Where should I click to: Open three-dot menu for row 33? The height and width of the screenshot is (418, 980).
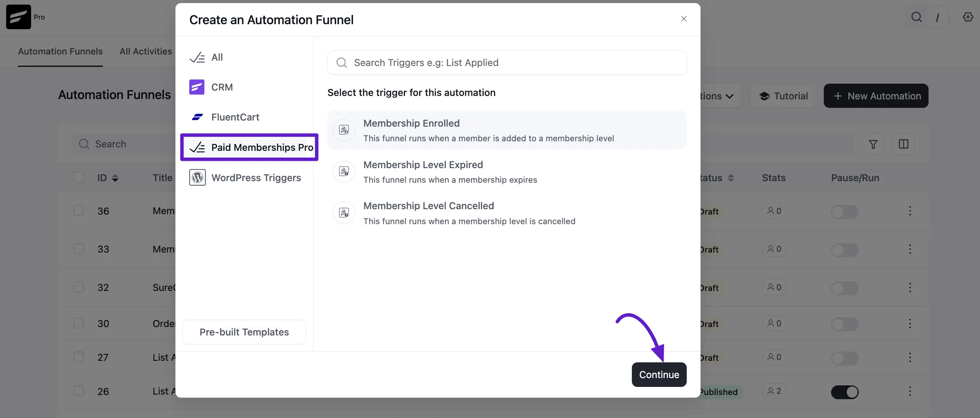click(x=910, y=249)
